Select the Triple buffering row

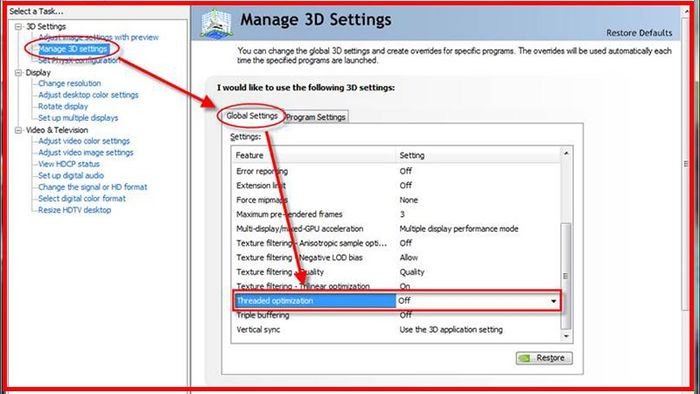(x=396, y=315)
